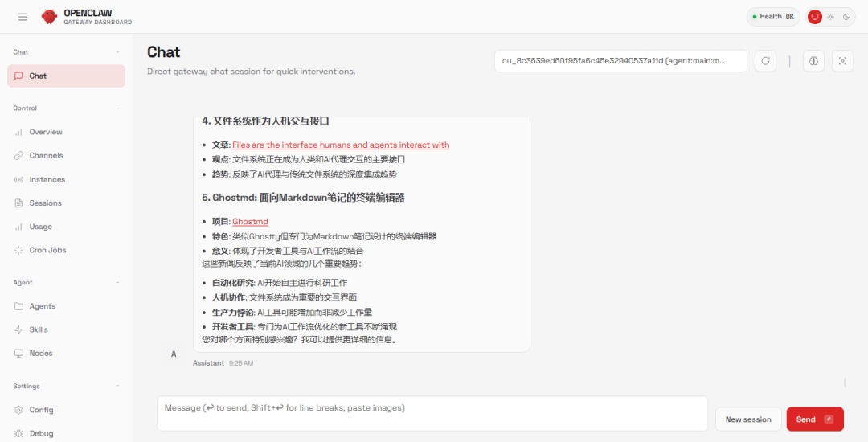Viewport: 868px width, 442px height.
Task: Select the system theme mode icon
Action: click(814, 17)
